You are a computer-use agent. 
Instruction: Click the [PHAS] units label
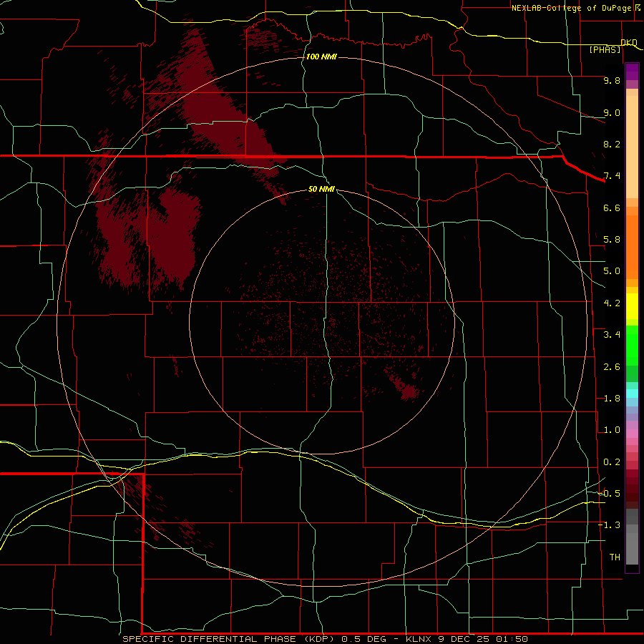click(x=605, y=49)
